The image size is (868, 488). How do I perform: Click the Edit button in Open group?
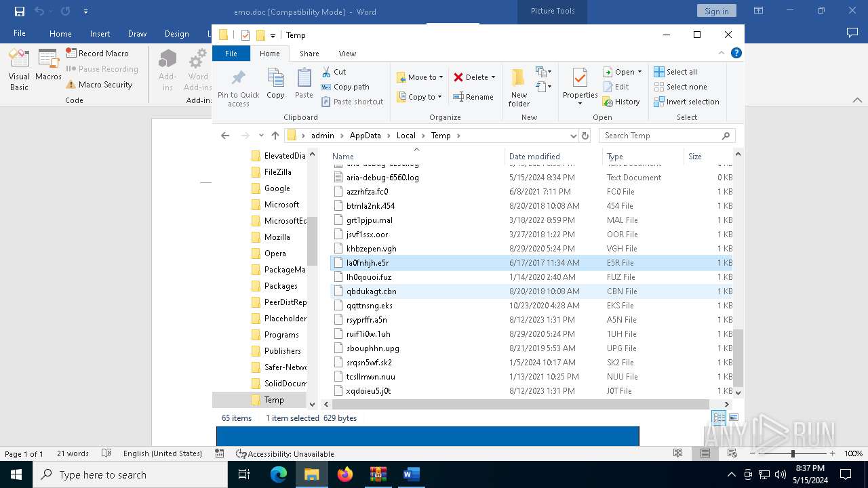(616, 87)
